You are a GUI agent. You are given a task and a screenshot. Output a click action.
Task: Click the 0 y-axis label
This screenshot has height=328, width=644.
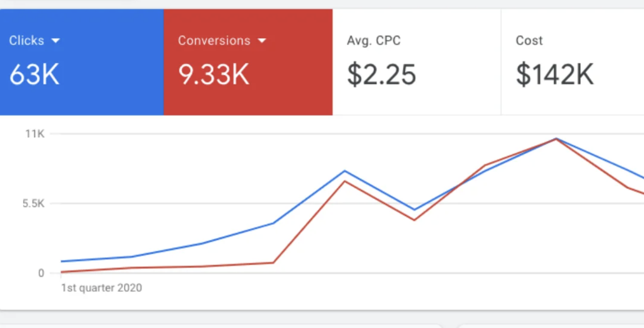[x=41, y=273]
